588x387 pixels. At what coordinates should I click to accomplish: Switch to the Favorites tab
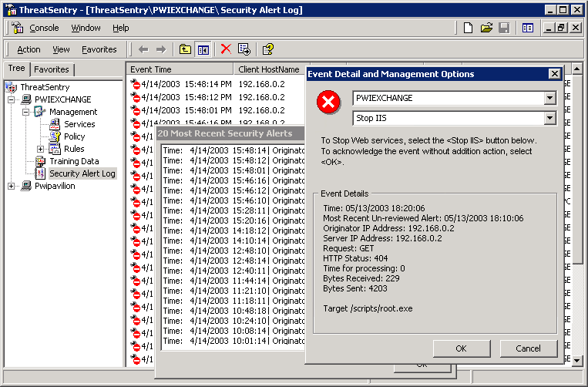click(x=52, y=69)
